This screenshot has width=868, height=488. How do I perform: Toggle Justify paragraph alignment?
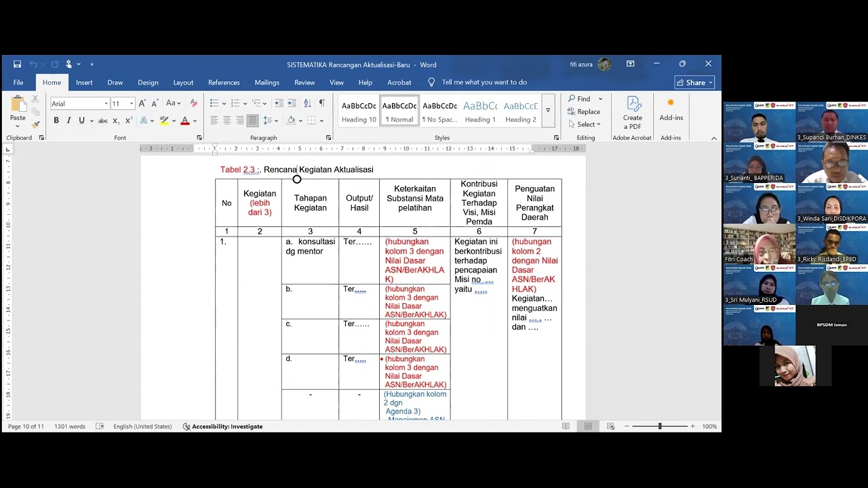pos(252,121)
